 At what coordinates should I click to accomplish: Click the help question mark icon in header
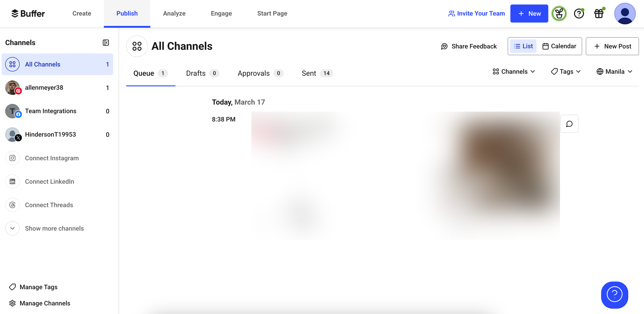[579, 14]
